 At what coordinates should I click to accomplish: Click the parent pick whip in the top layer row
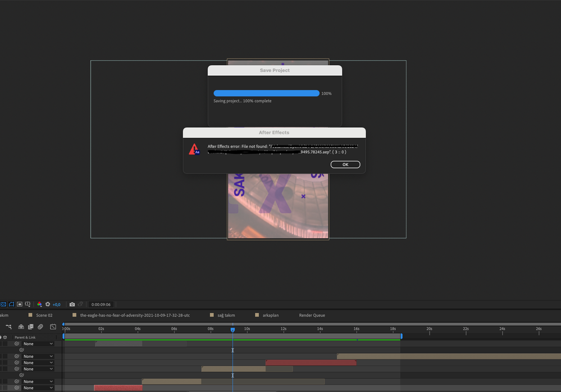[x=16, y=344]
